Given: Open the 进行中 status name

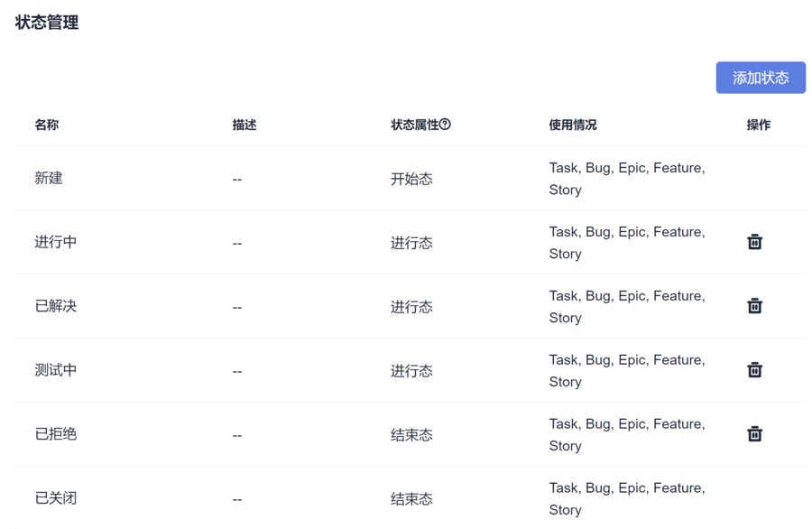Looking at the screenshot, I should 56,243.
